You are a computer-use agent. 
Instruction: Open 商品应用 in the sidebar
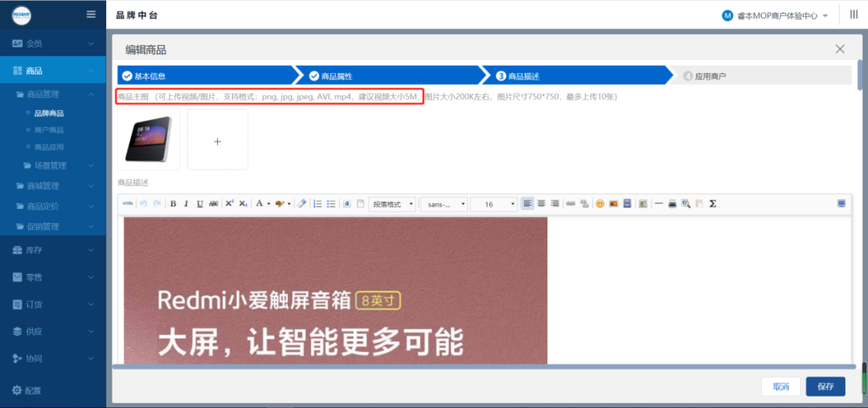49,147
